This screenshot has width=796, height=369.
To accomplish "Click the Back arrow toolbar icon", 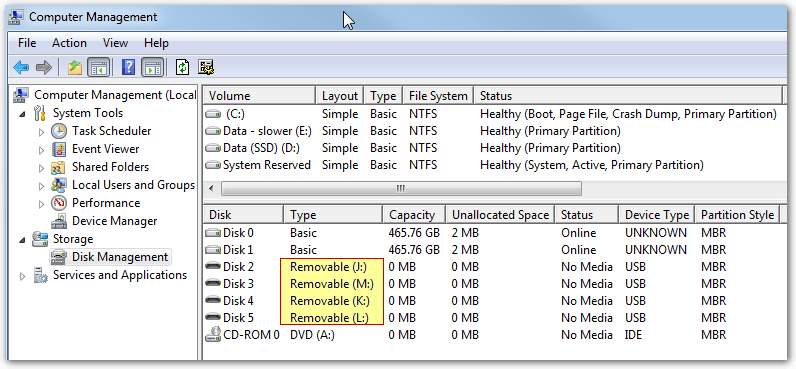I will 21,67.
